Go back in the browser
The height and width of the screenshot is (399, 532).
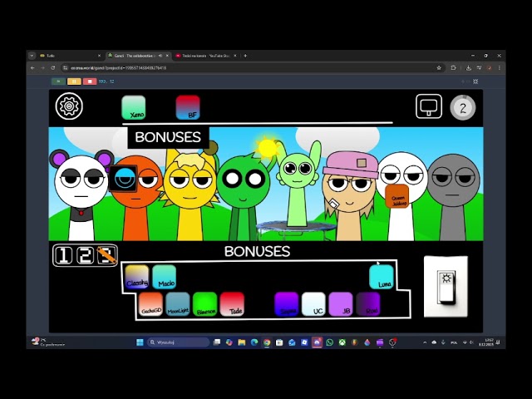[x=32, y=68]
